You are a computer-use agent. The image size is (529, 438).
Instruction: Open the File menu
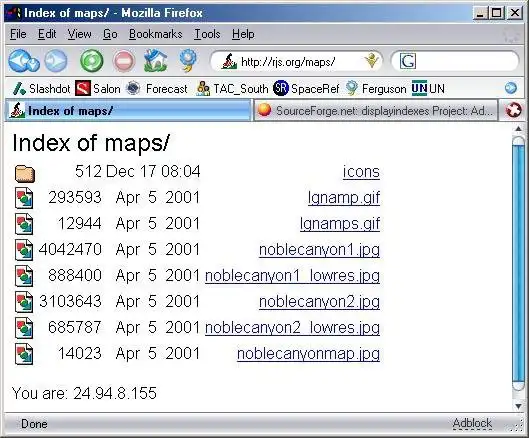click(18, 34)
